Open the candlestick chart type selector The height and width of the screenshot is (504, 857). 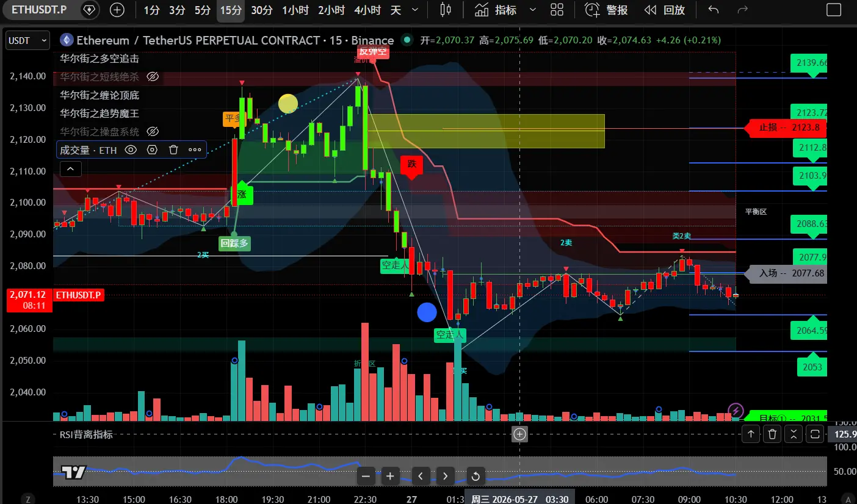point(446,10)
